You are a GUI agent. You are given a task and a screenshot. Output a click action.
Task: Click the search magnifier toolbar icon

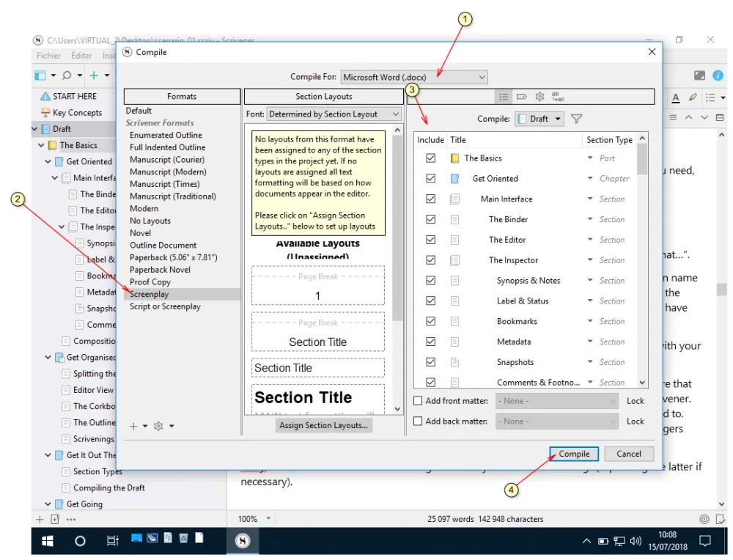(67, 75)
